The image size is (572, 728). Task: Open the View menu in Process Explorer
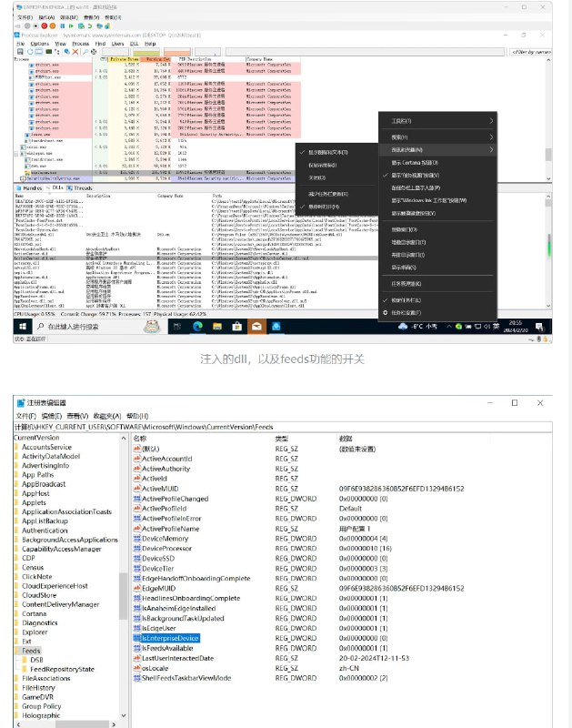click(60, 44)
